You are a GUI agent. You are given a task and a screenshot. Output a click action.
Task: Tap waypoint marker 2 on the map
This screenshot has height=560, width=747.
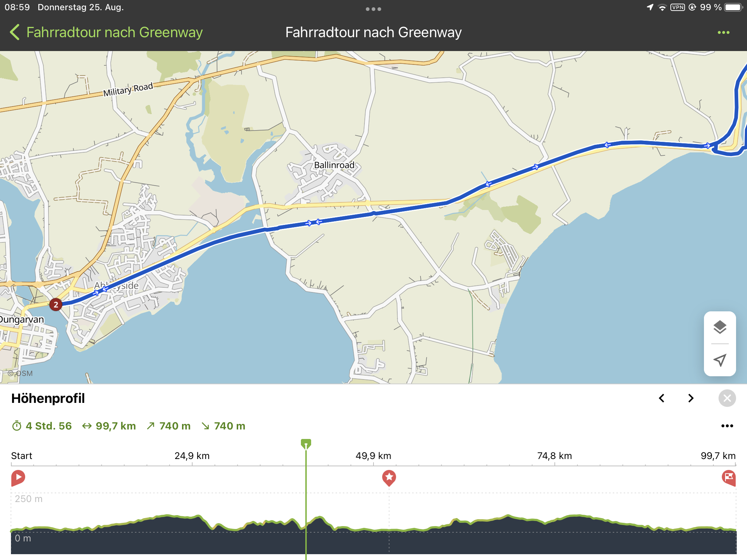55,304
